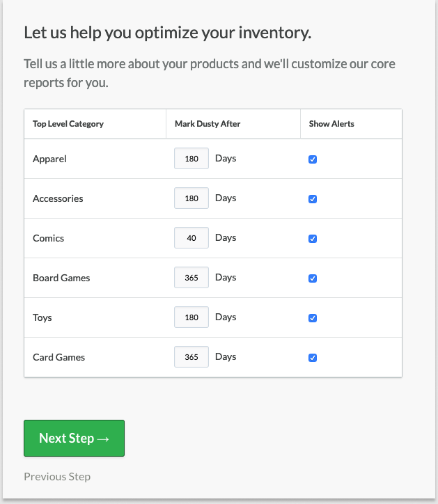Image resolution: width=438 pixels, height=504 pixels.
Task: Click the Board Games row label
Action: click(61, 278)
